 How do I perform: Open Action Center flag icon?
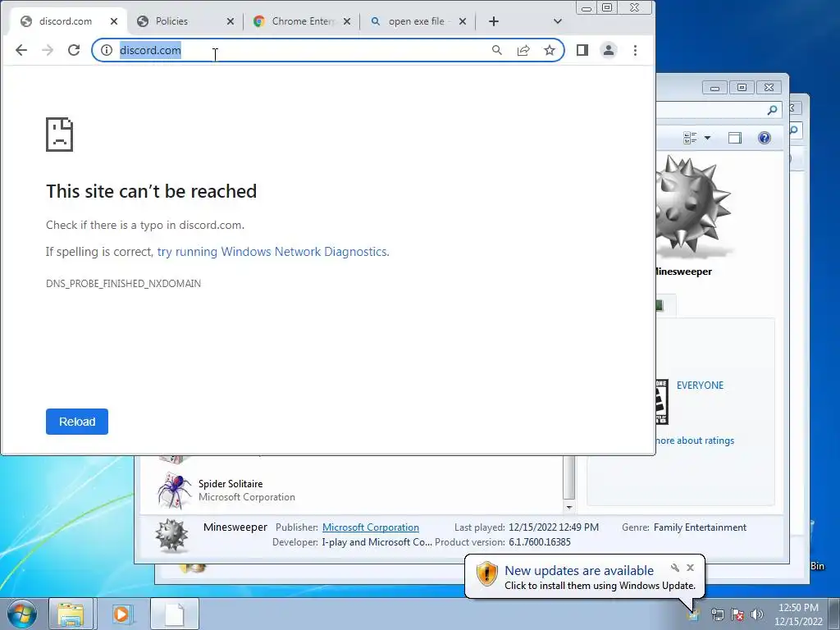click(x=737, y=614)
